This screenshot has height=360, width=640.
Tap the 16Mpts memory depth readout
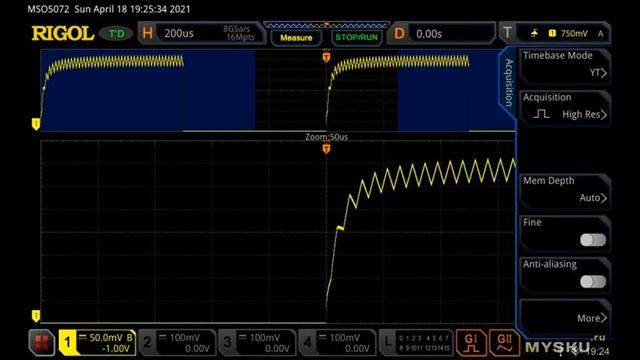[x=240, y=37]
